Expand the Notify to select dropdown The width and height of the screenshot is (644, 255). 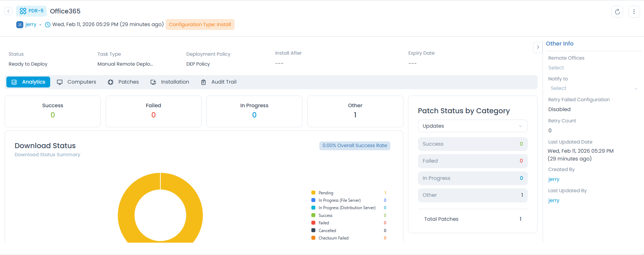tap(593, 89)
